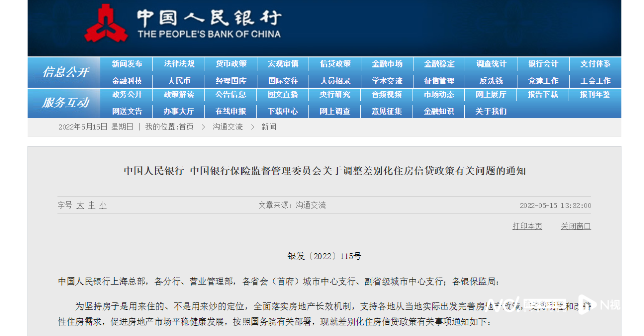Open the 金融科技 link

coord(127,81)
